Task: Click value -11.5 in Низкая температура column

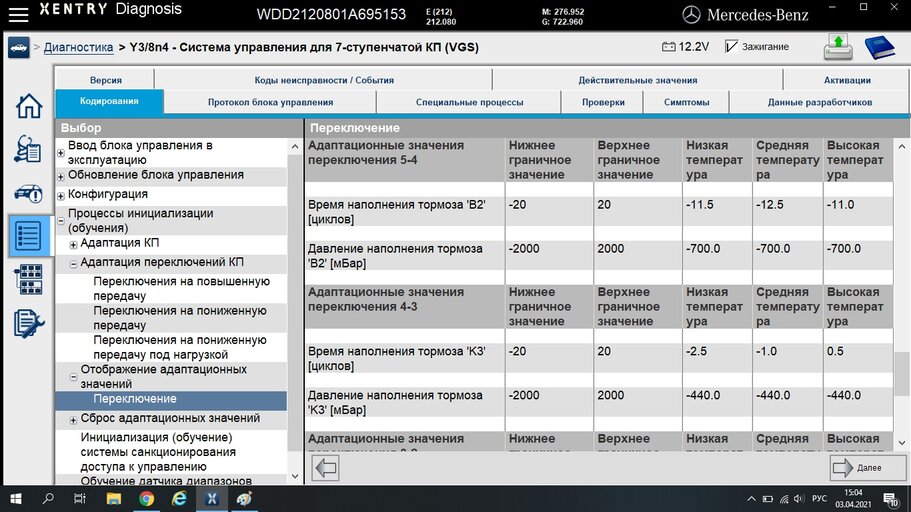Action: 700,205
